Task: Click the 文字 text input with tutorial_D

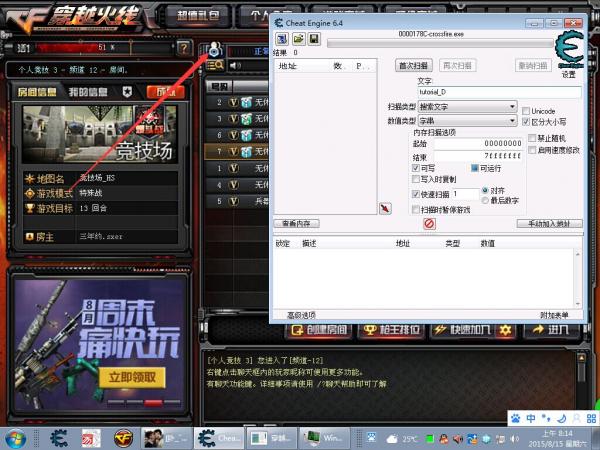Action: pos(499,92)
